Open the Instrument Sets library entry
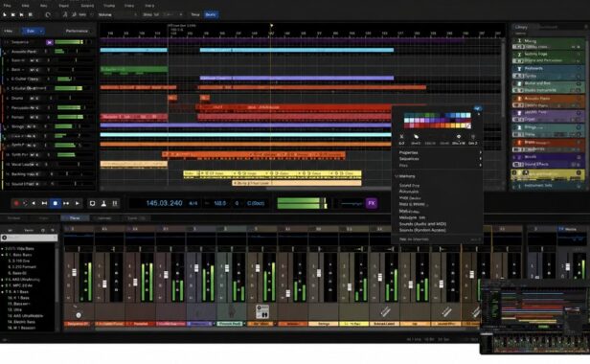Viewport: 590px width, 364px height. point(548,186)
